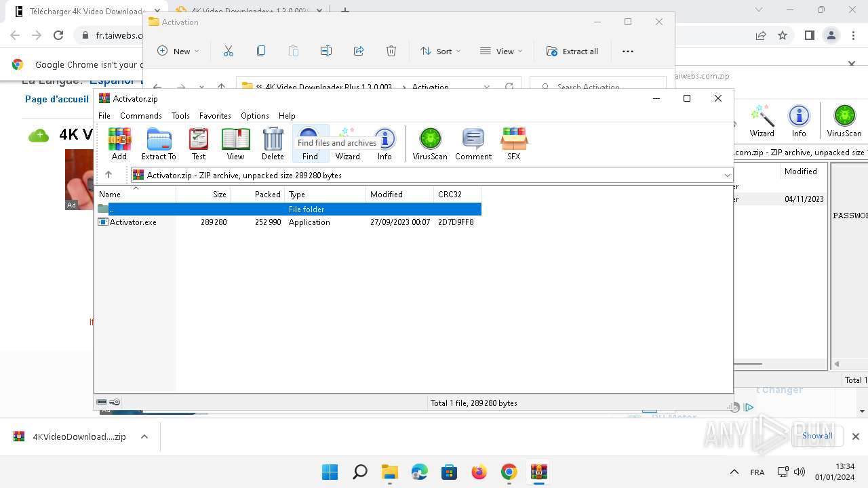Screen dimensions: 868x488
Task: Sort archive list by Name column
Action: coord(136,195)
